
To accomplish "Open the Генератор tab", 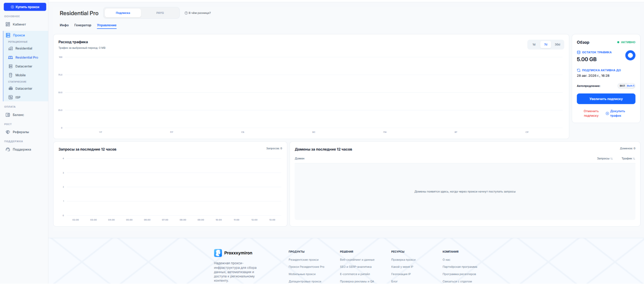I will click(83, 25).
